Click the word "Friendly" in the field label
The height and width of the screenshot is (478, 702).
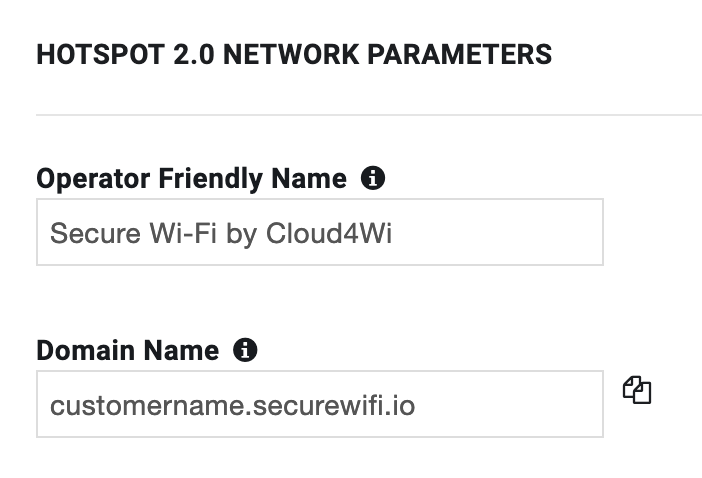click(210, 179)
